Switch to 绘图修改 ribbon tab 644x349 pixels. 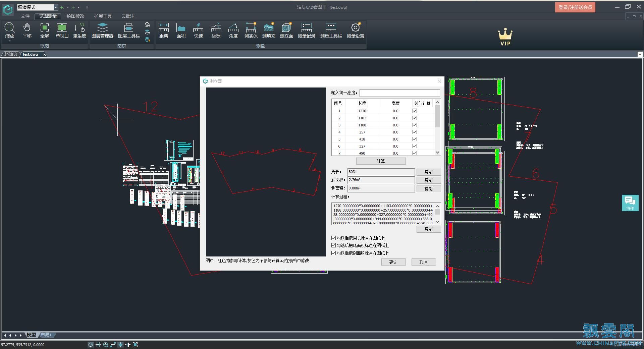coord(75,16)
